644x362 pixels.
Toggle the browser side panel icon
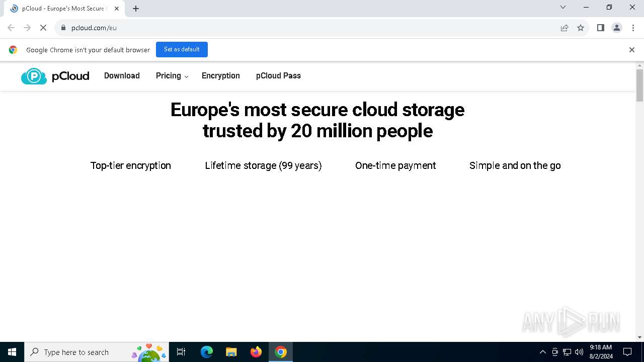click(600, 28)
